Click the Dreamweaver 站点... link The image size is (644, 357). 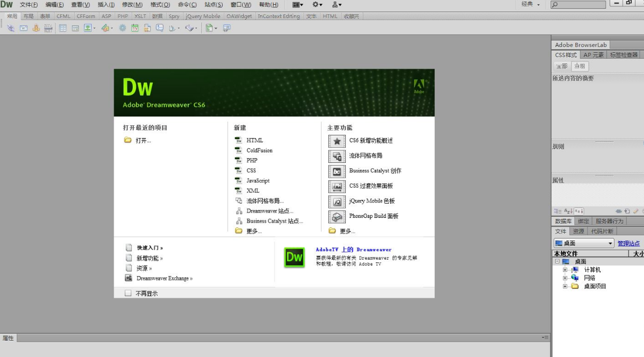tap(270, 211)
